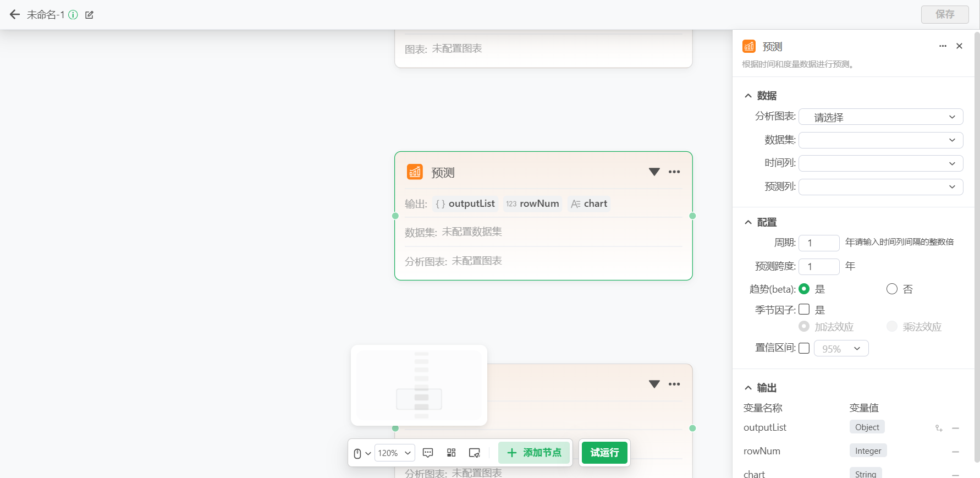Click the 预测跨度 input field

click(818, 266)
